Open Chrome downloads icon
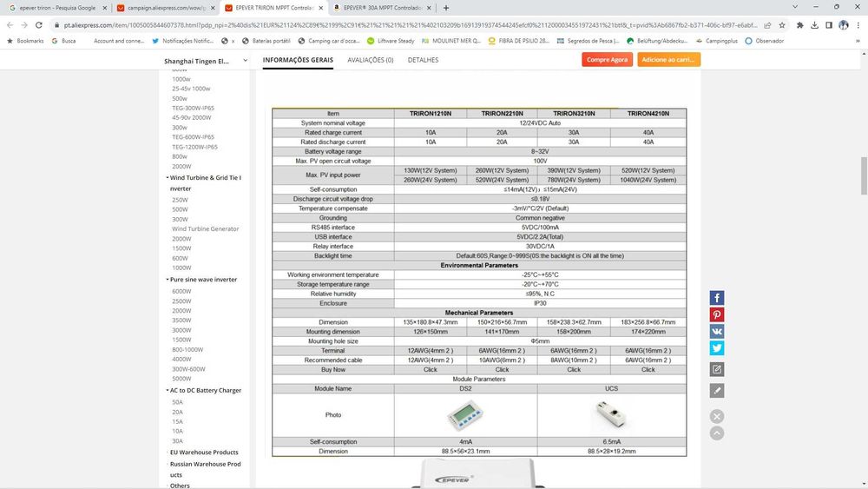This screenshot has height=489, width=868. (x=814, y=25)
